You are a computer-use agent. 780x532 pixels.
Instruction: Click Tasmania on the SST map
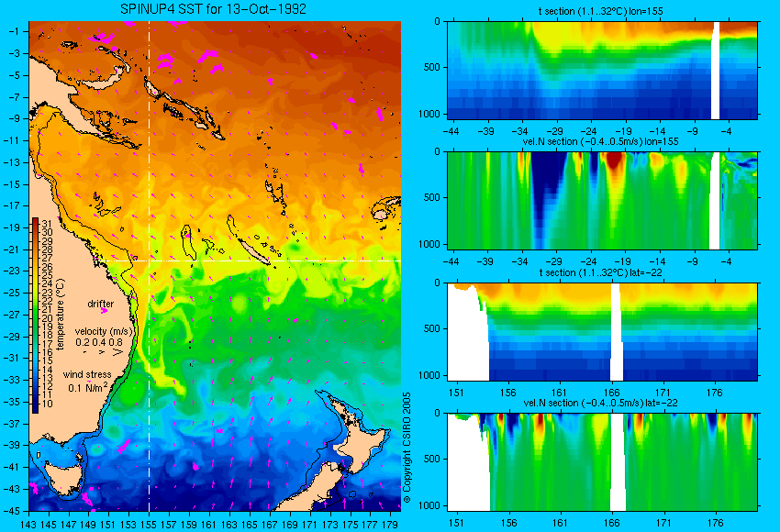[62, 477]
